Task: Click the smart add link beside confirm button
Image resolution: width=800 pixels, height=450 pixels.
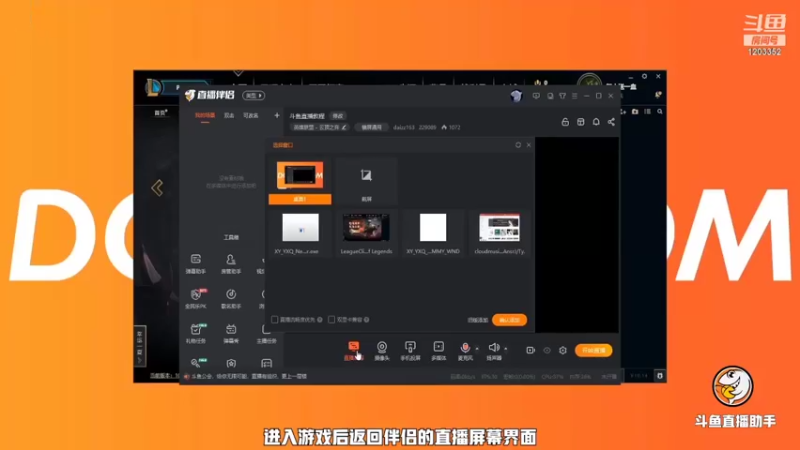Action: pos(478,320)
